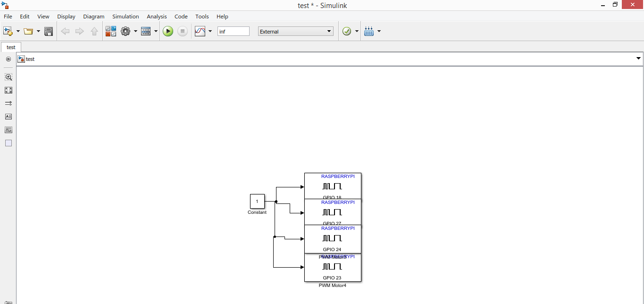Click the Fit to View palette icon
Viewport: 644px width, 304px height.
point(8,90)
